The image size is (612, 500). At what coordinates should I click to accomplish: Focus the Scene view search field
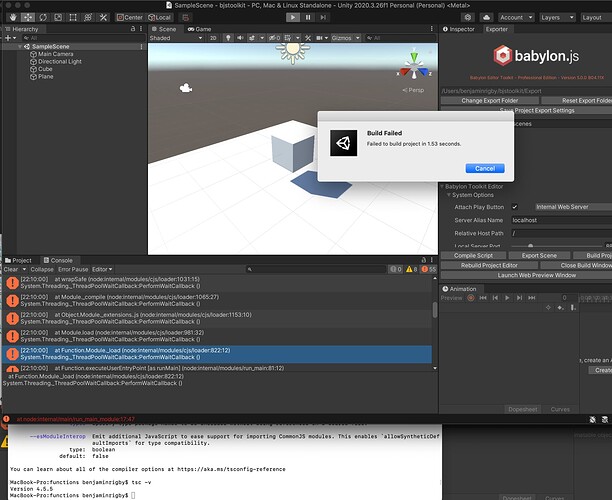(400, 38)
